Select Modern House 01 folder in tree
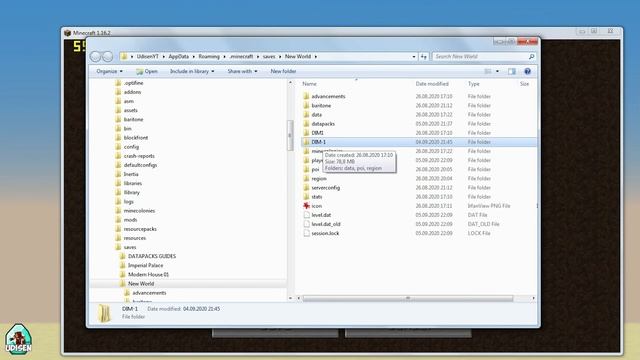Image resolution: width=640 pixels, height=360 pixels. [x=148, y=275]
